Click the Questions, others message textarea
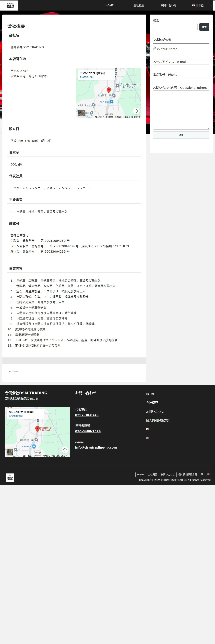The width and height of the screenshot is (215, 644). pos(181,110)
